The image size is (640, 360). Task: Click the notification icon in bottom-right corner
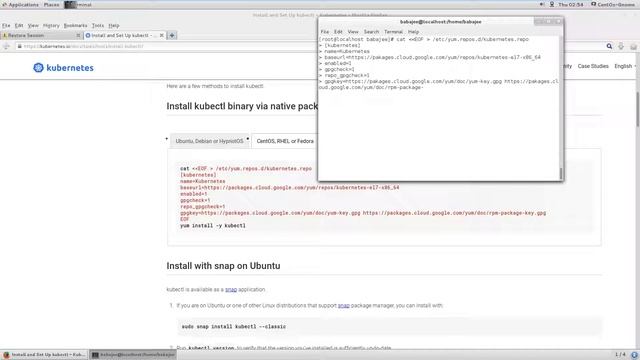[634, 355]
